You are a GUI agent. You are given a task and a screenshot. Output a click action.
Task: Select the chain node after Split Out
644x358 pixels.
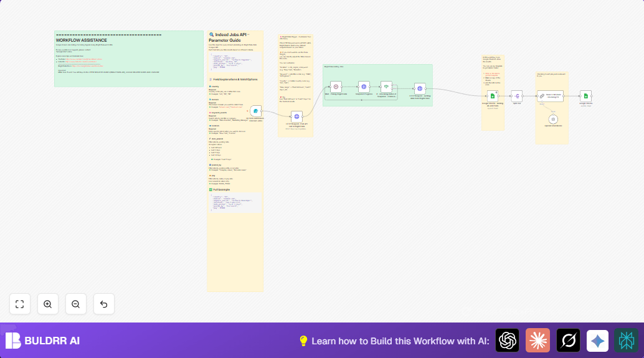point(550,96)
